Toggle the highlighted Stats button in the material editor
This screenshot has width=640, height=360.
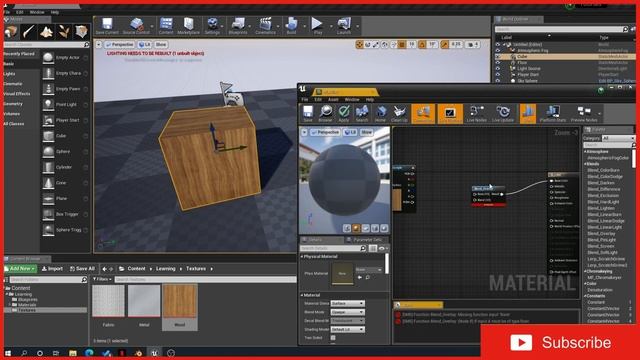[528, 113]
